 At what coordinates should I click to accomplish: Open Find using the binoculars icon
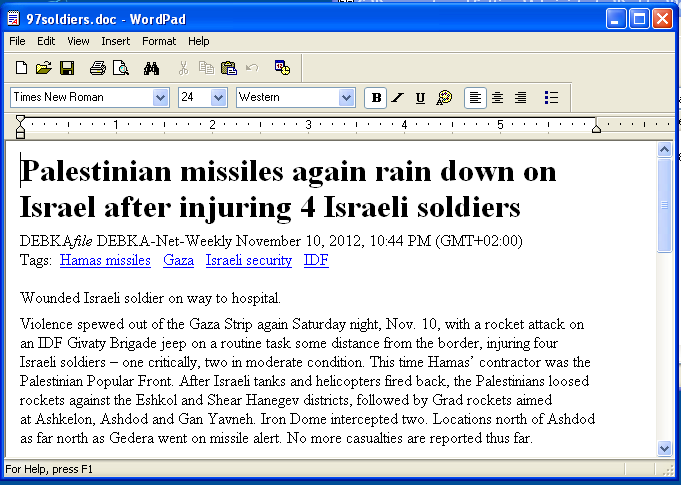tap(151, 68)
